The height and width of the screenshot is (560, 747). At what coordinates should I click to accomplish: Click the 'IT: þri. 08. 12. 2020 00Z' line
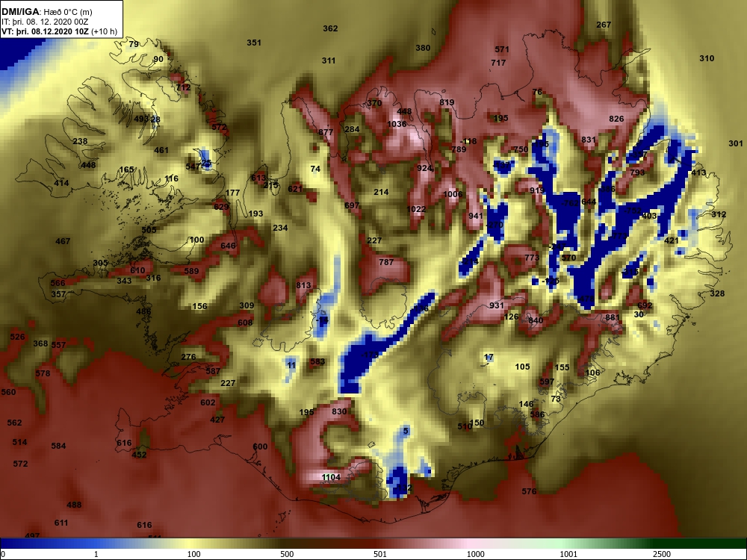tap(45, 22)
